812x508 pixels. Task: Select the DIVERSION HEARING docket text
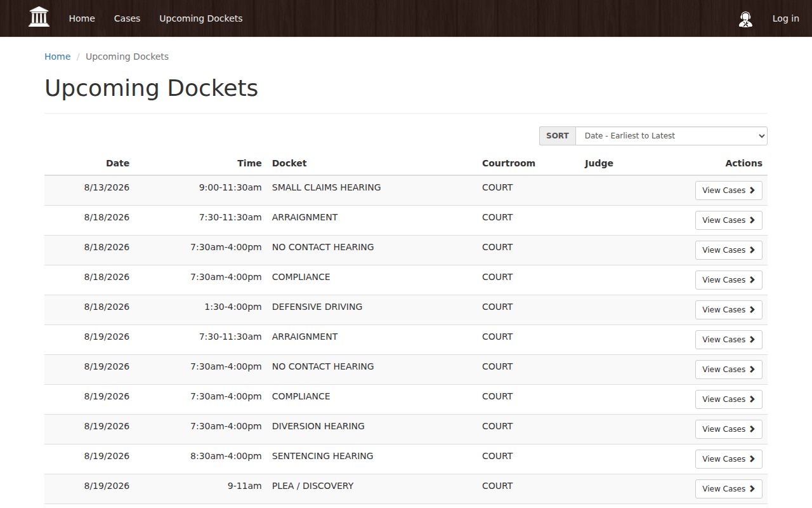coord(318,426)
